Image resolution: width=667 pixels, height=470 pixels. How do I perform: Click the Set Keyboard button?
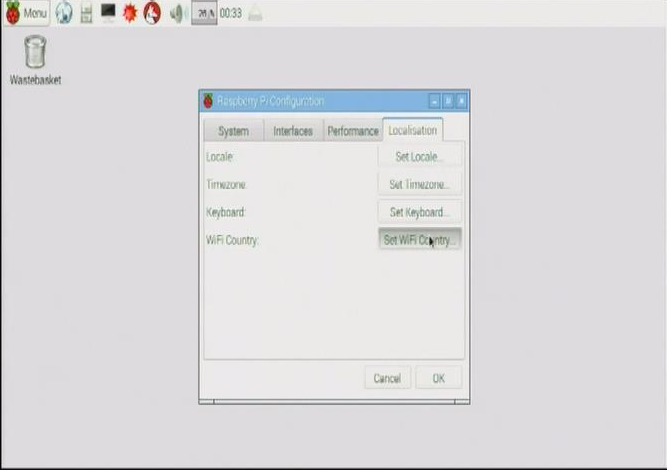(420, 212)
